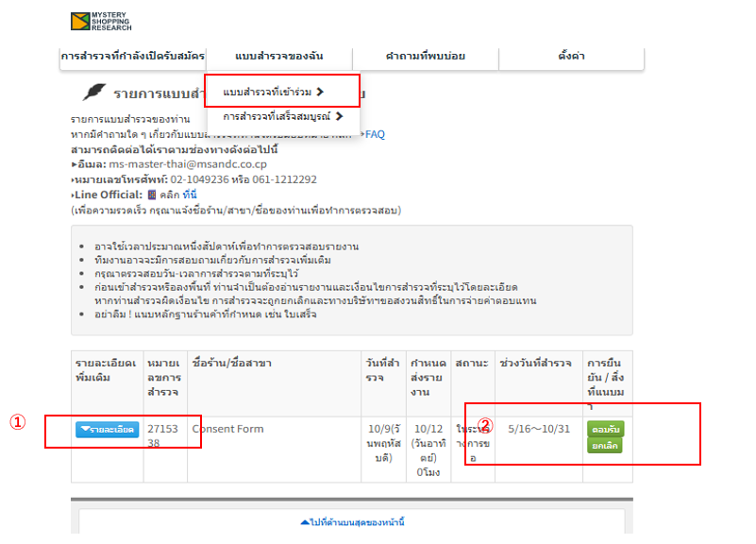Click the Mystery Shopping Research logo
Image resolution: width=756 pixels, height=544 pixels.
101,21
